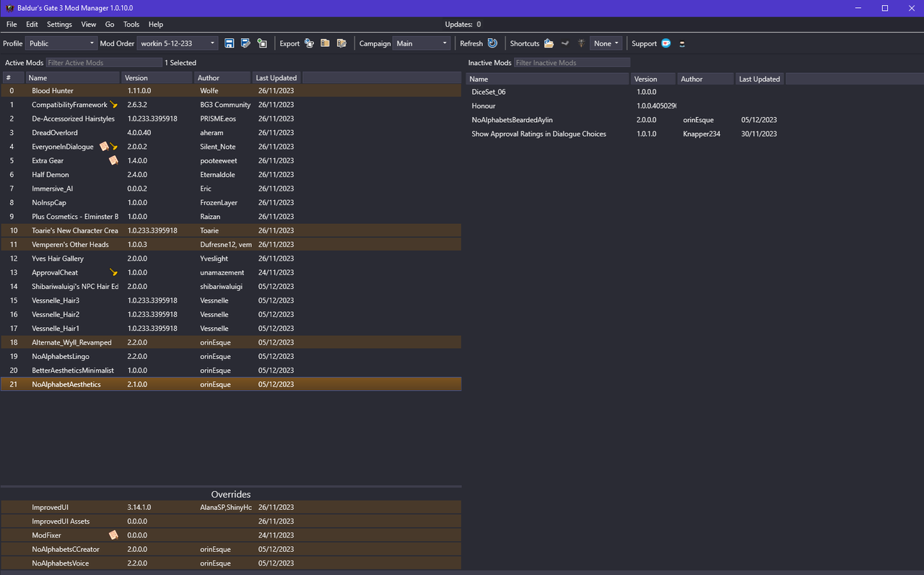Click the paper note icon on ModFixer row
Screen dimensions: 924x575
[x=113, y=535]
